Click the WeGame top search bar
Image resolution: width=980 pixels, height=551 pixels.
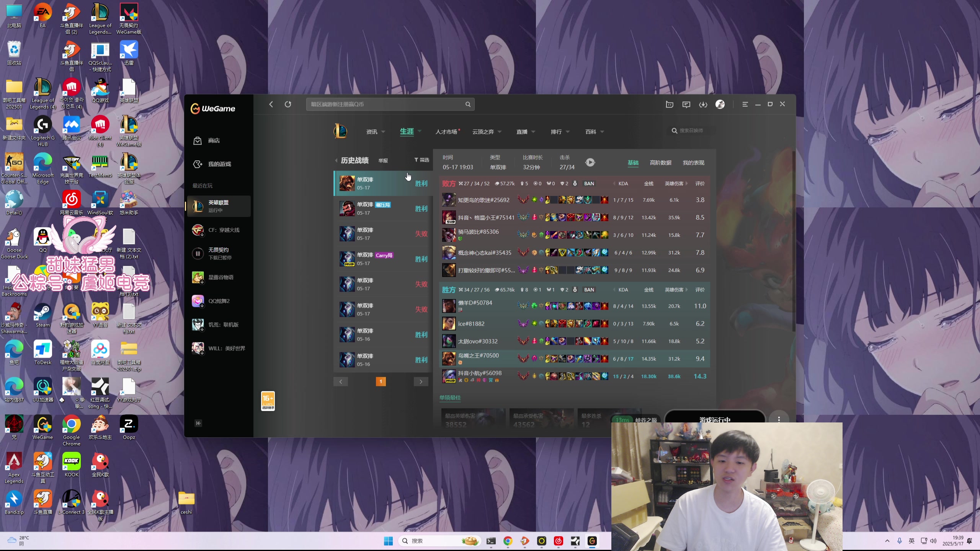point(390,104)
